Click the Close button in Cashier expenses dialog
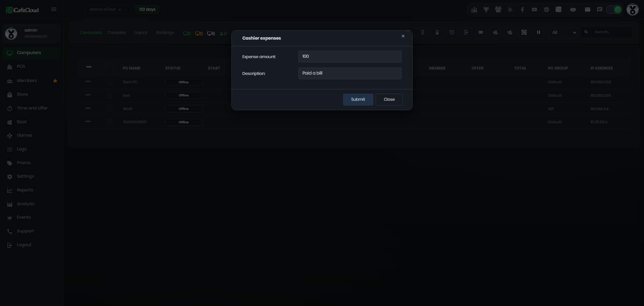The height and width of the screenshot is (306, 644). pyautogui.click(x=389, y=99)
